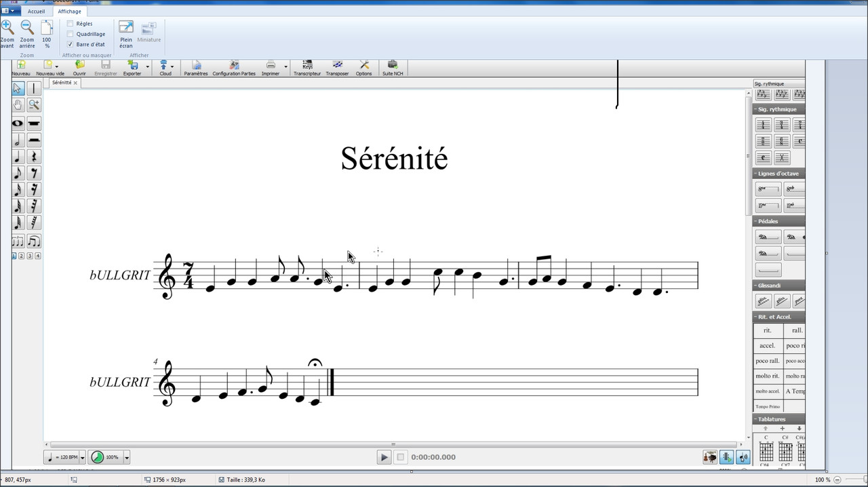Open the Imprimer dropdown arrow
This screenshot has height=487, width=868.
[x=285, y=66]
